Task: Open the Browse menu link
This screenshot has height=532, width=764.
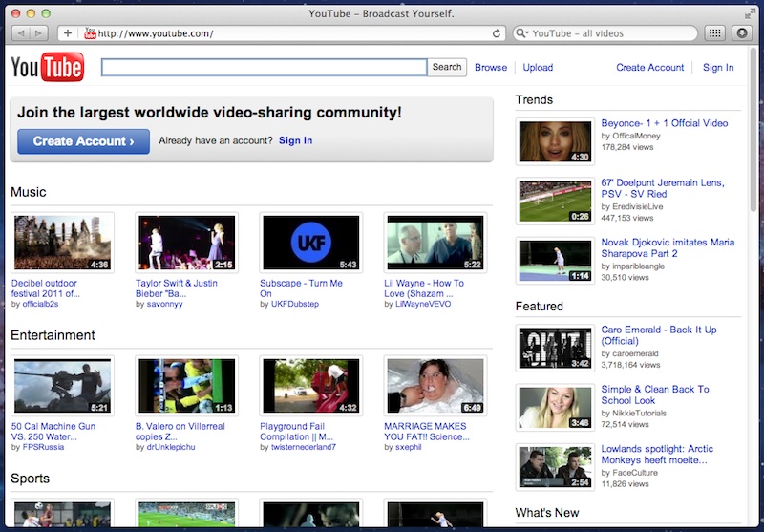Action: coord(491,68)
